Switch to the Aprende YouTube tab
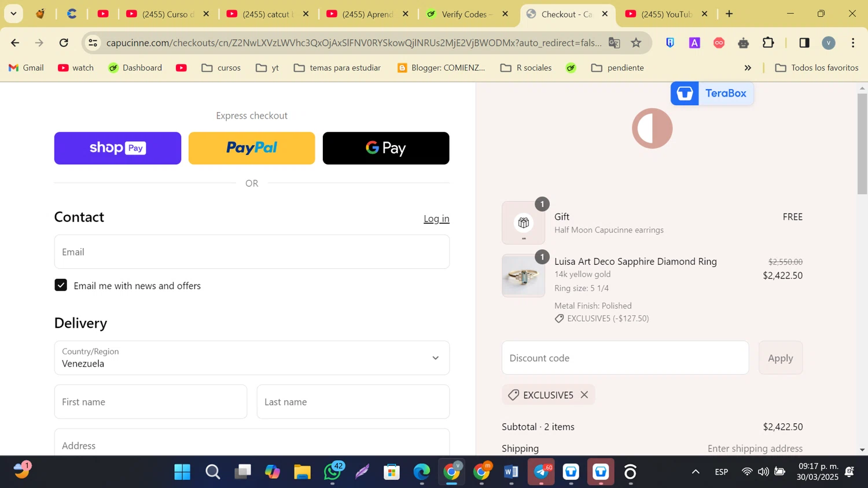 (x=367, y=14)
